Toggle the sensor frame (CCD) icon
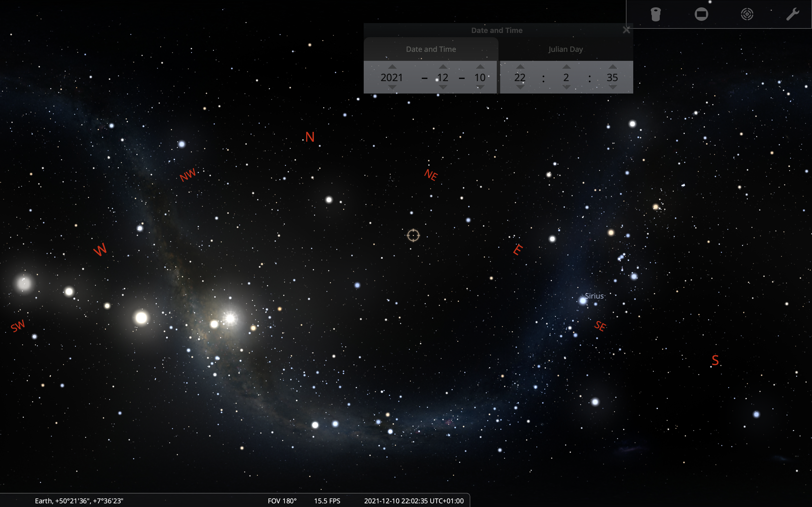 [x=701, y=14]
